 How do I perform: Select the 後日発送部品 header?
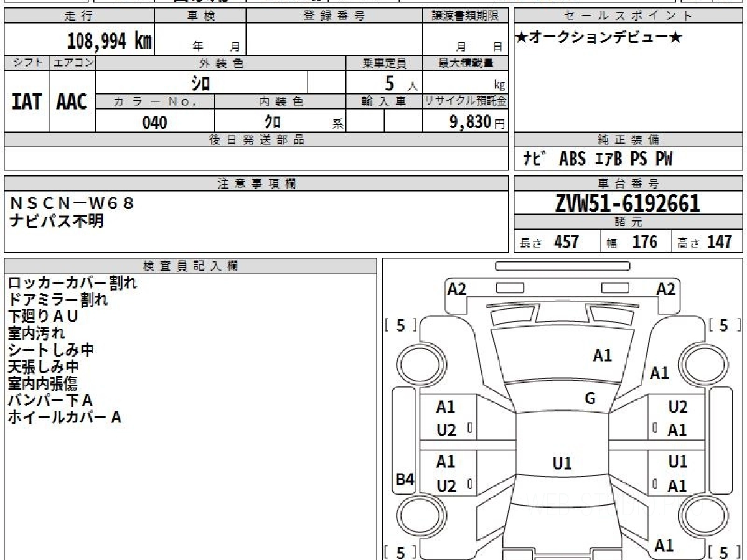(x=256, y=140)
